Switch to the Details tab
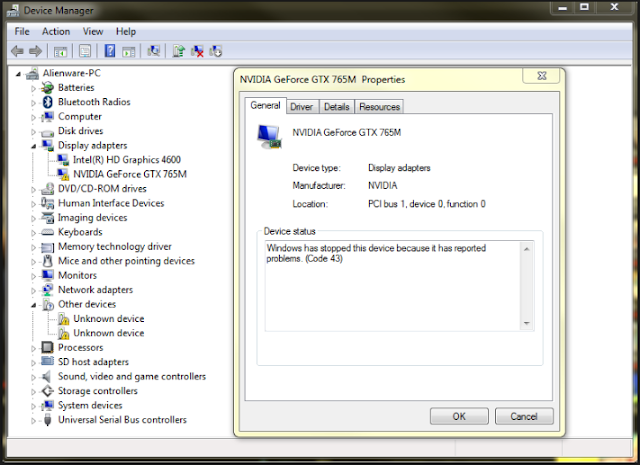This screenshot has height=465, width=640. (x=337, y=107)
